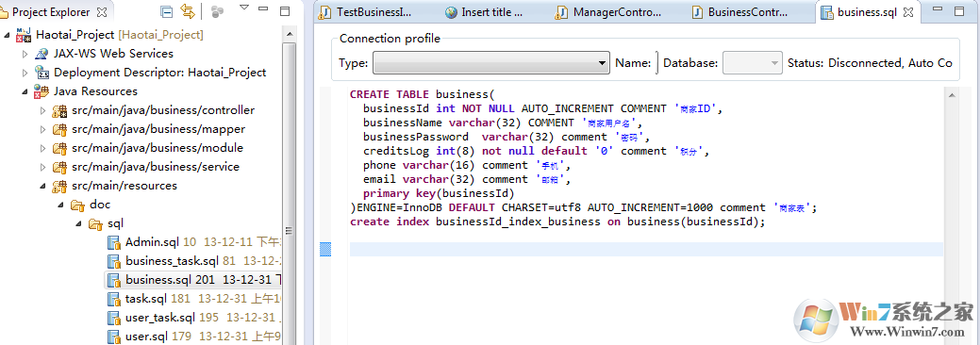Collapse all in Project Explorer toolbar

[167, 11]
